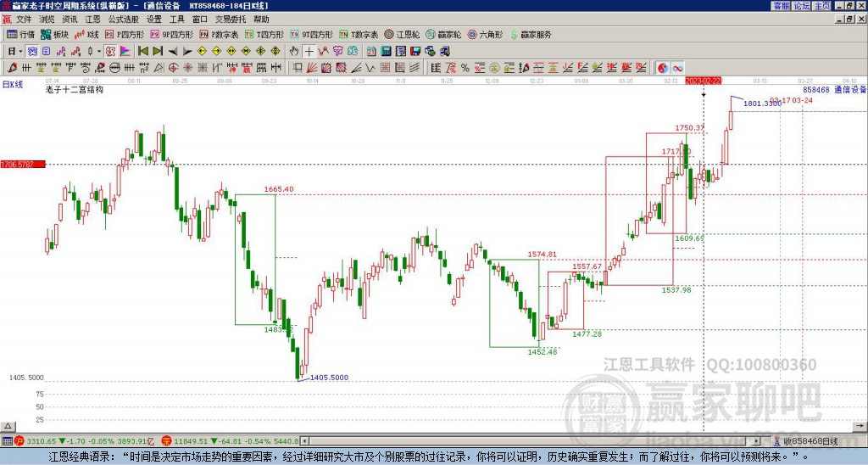Toggle the crosshair cursor button
Screen dimensions: 868x465
309,51
